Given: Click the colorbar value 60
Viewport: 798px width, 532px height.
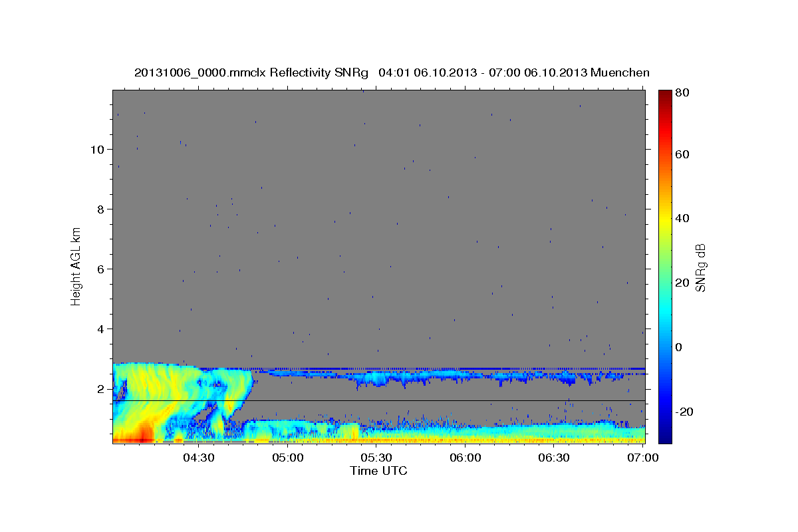Looking at the screenshot, I should tap(682, 154).
